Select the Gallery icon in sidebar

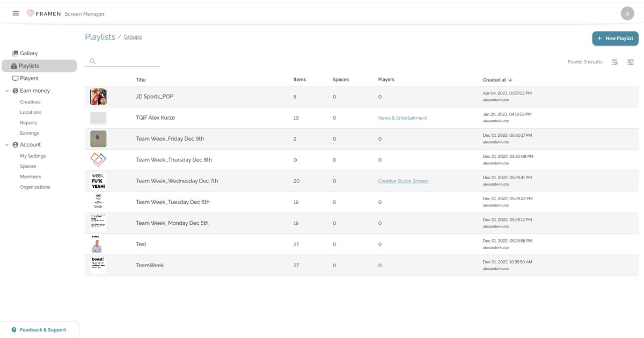(16, 53)
